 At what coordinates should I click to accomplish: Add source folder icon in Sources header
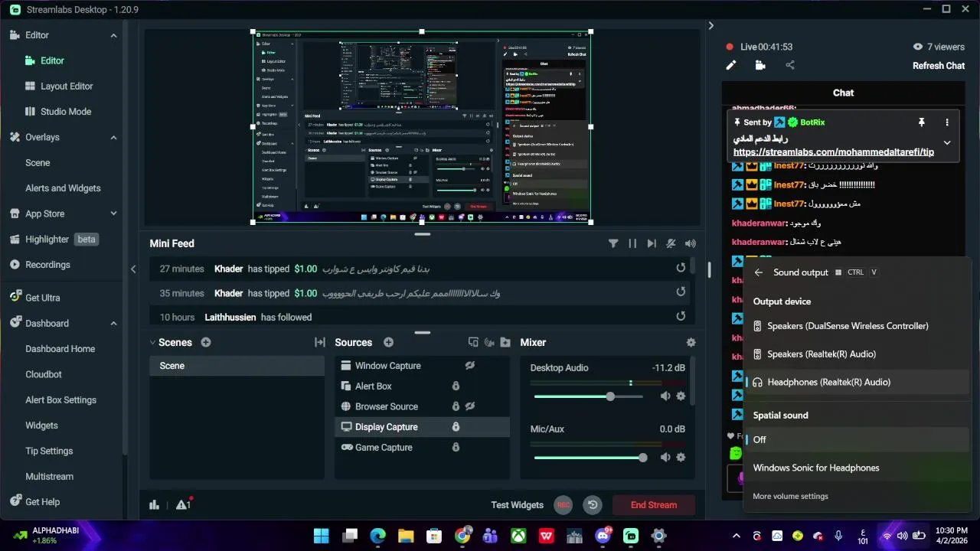[x=505, y=343]
